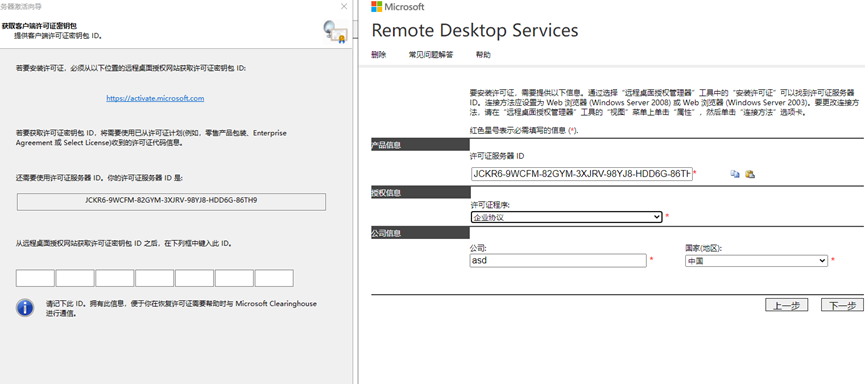Close the activation wizard with the X

[x=344, y=7]
